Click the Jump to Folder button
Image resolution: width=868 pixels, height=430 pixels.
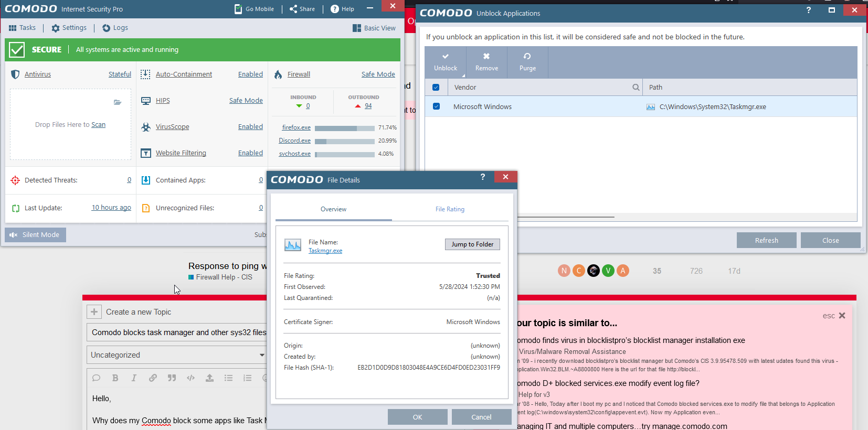click(x=472, y=244)
